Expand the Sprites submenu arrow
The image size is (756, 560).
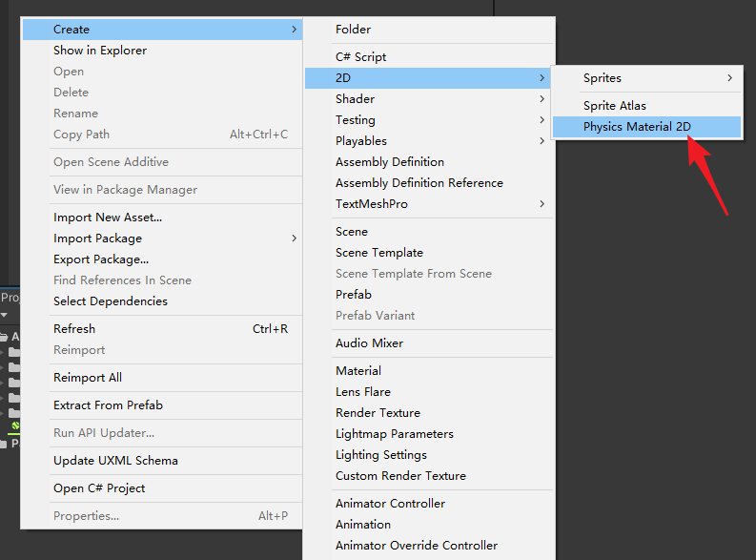pyautogui.click(x=730, y=77)
